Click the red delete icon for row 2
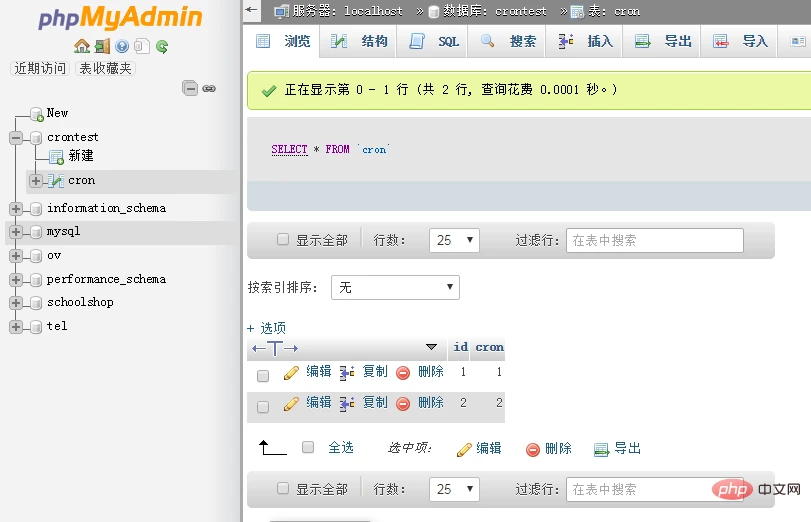Viewport: 811px width, 522px height. point(403,404)
